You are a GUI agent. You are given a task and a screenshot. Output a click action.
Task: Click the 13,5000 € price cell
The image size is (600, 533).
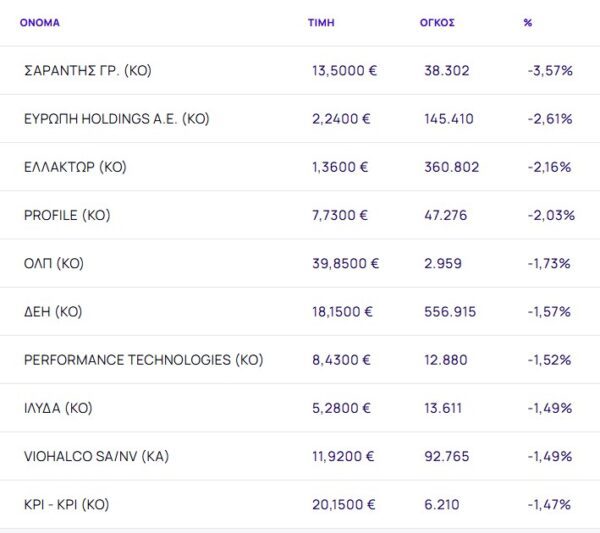click(x=342, y=71)
